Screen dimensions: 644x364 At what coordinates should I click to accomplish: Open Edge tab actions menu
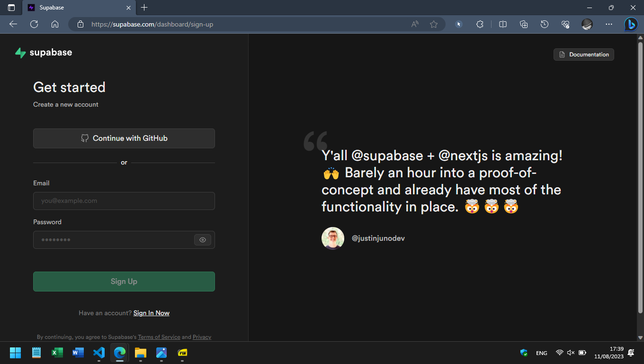coord(11,8)
